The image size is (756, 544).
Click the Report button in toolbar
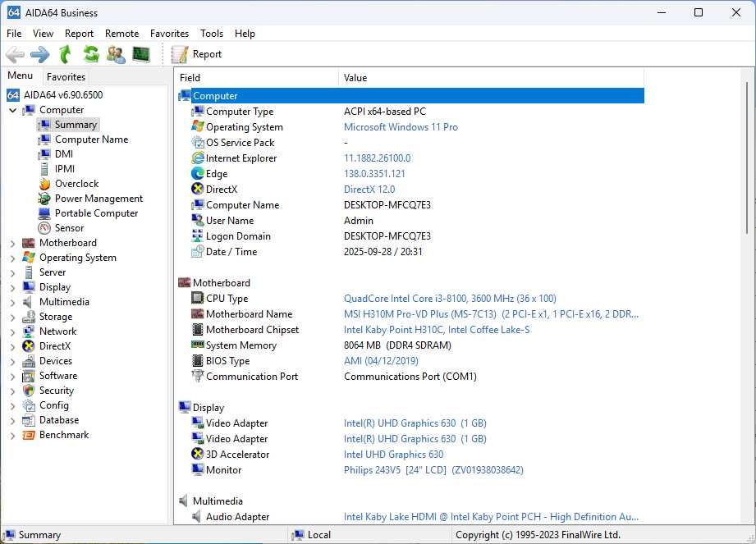[197, 54]
